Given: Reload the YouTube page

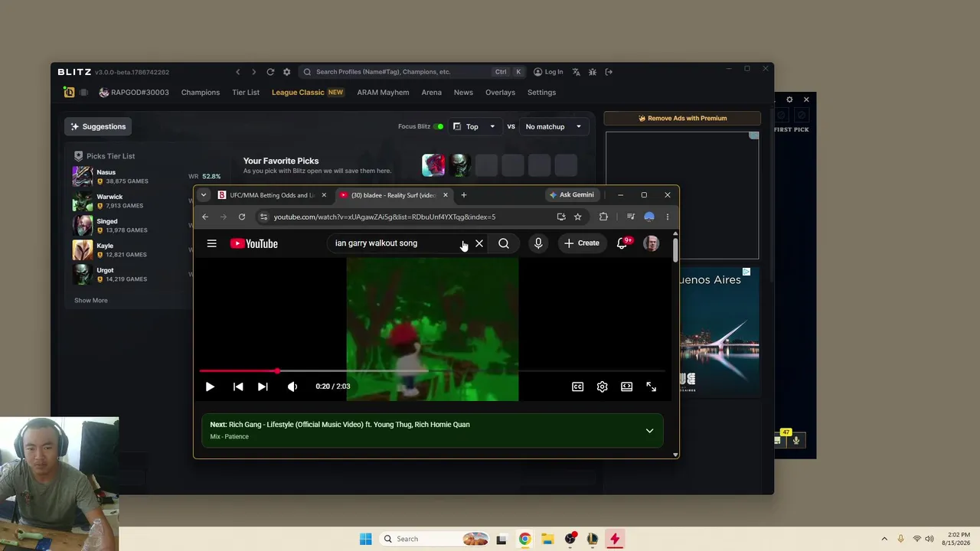Looking at the screenshot, I should click(x=242, y=217).
